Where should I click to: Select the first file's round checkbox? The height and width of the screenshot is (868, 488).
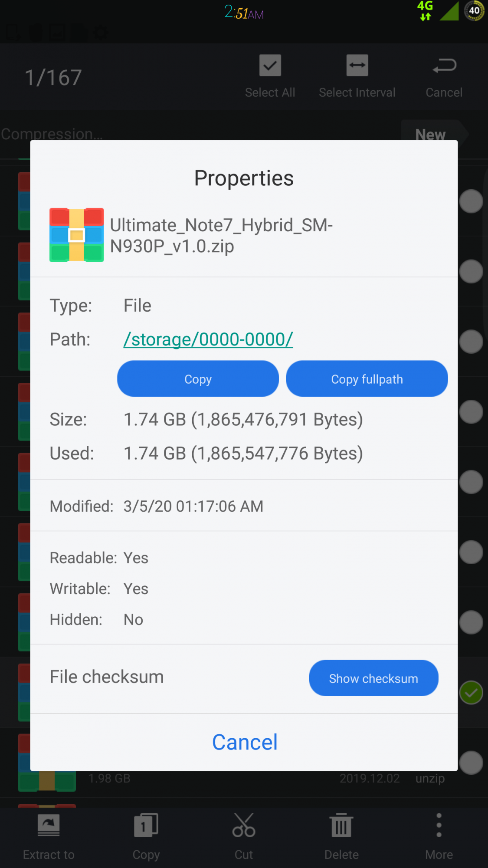click(x=471, y=201)
